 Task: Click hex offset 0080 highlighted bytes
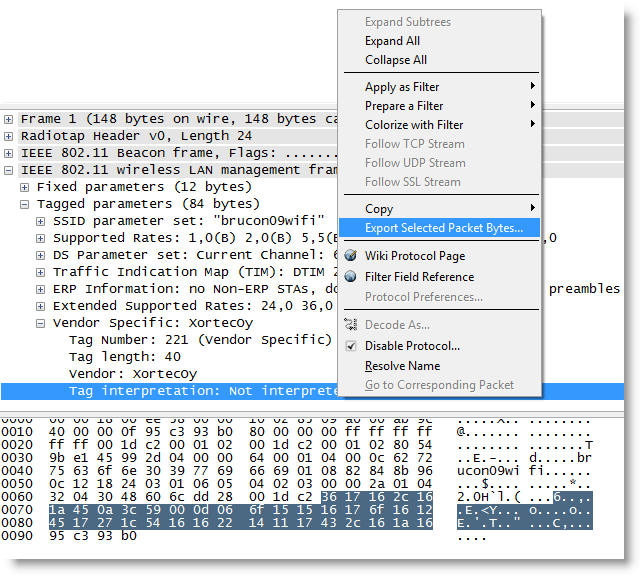click(241, 523)
